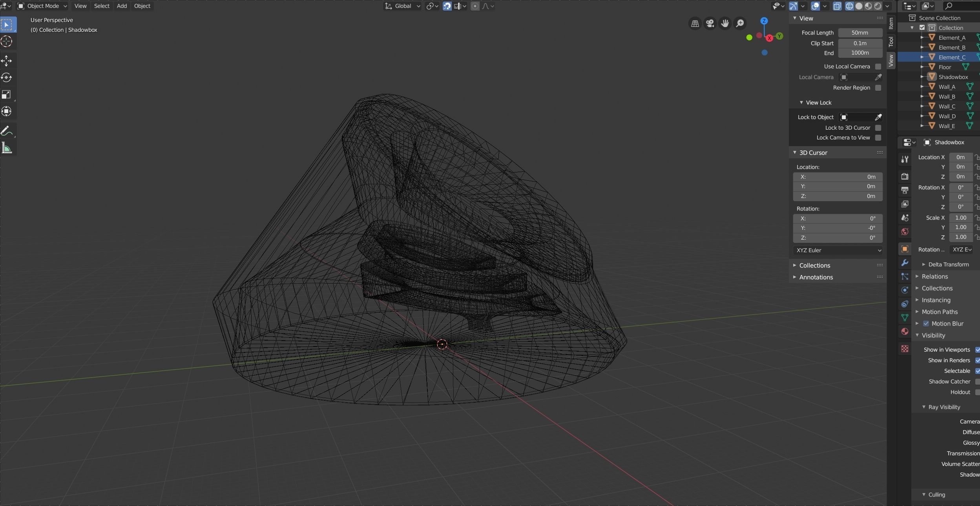Viewport: 980px width, 506px height.
Task: Expand the Delta Transform subpanel
Action: (948, 264)
